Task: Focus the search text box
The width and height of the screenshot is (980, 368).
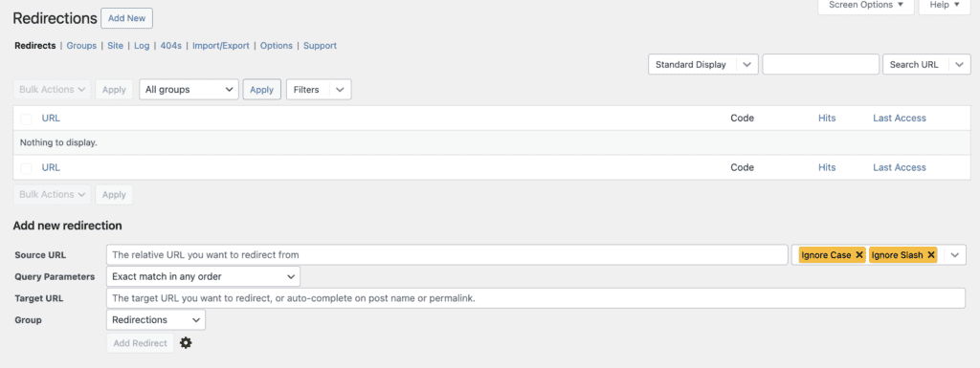Action: (x=820, y=64)
